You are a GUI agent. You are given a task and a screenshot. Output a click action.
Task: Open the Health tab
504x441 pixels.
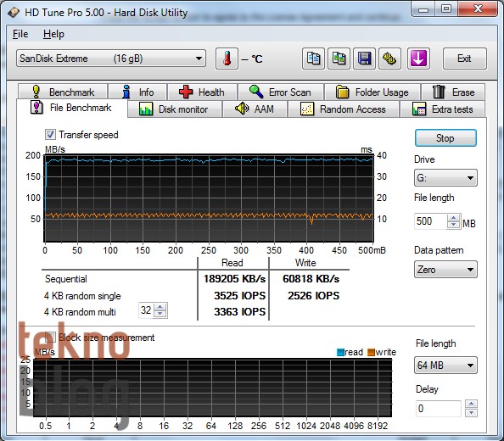pos(202,92)
